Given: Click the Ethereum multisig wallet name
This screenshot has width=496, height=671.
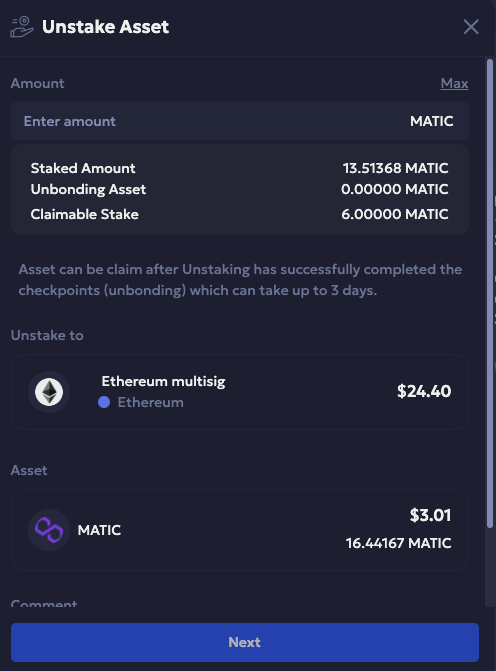Looking at the screenshot, I should pos(163,381).
